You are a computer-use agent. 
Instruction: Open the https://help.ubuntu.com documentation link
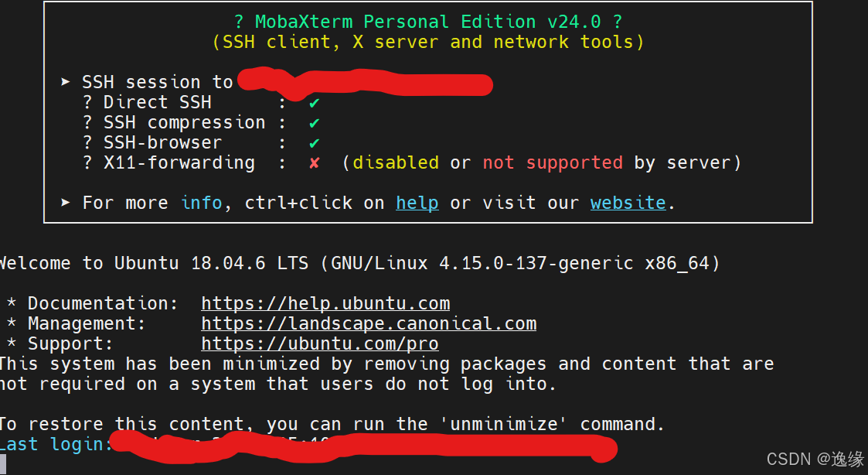(x=325, y=303)
